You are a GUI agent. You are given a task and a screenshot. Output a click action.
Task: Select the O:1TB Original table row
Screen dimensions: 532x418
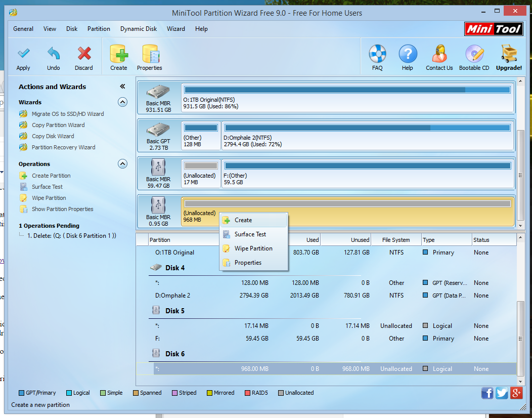click(x=326, y=253)
